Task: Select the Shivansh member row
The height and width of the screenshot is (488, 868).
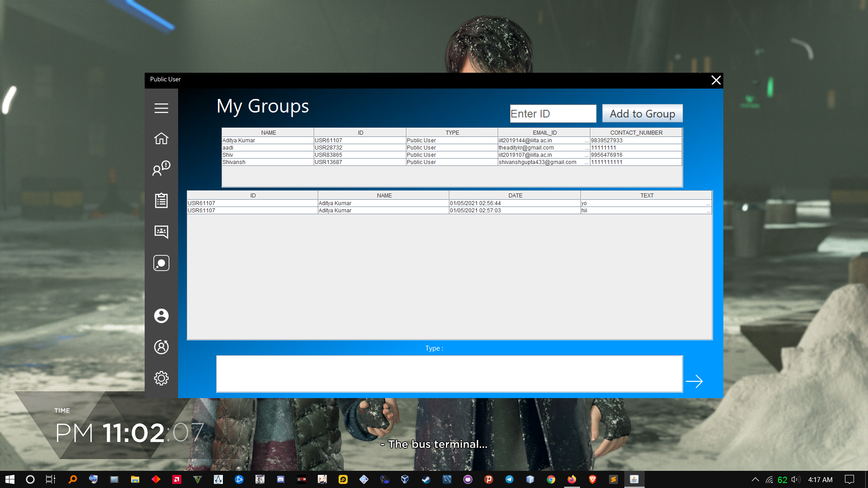Action: pos(268,162)
